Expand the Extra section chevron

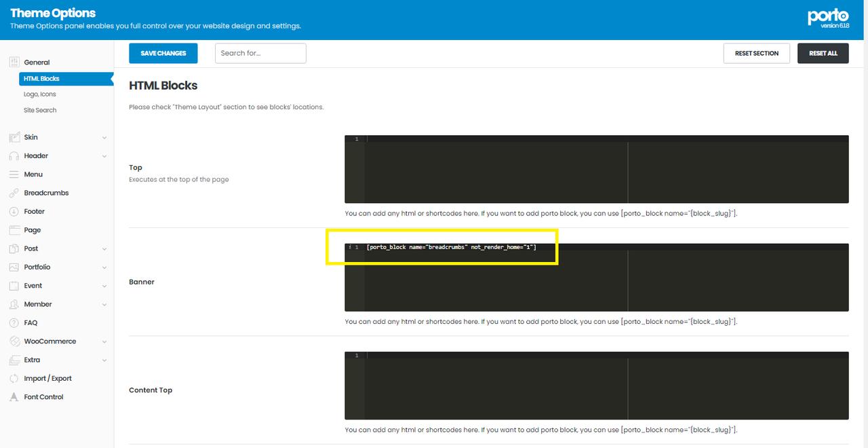point(104,360)
